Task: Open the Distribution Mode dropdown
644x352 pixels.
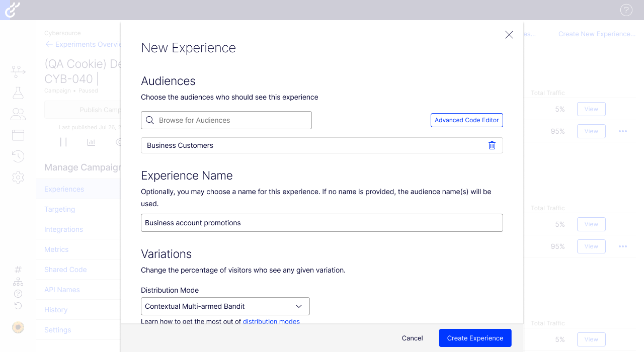Action: point(225,306)
